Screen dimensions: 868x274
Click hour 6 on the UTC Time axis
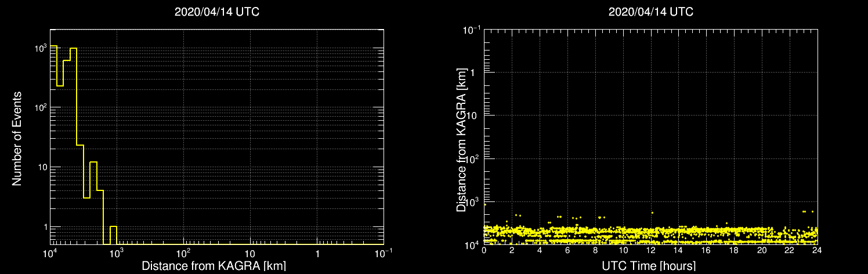click(x=567, y=250)
